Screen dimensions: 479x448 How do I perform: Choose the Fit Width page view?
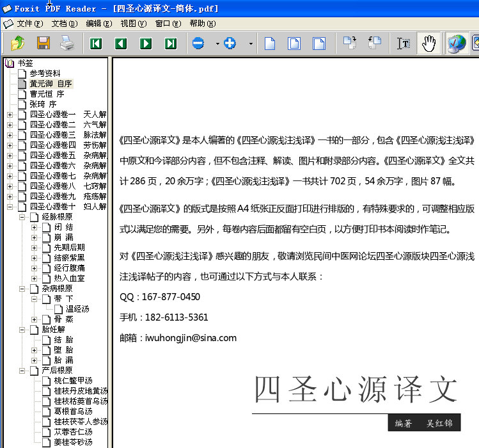318,44
